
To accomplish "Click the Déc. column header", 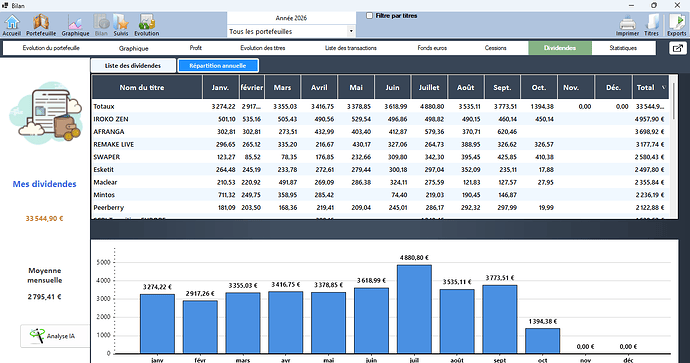I will 613,87.
